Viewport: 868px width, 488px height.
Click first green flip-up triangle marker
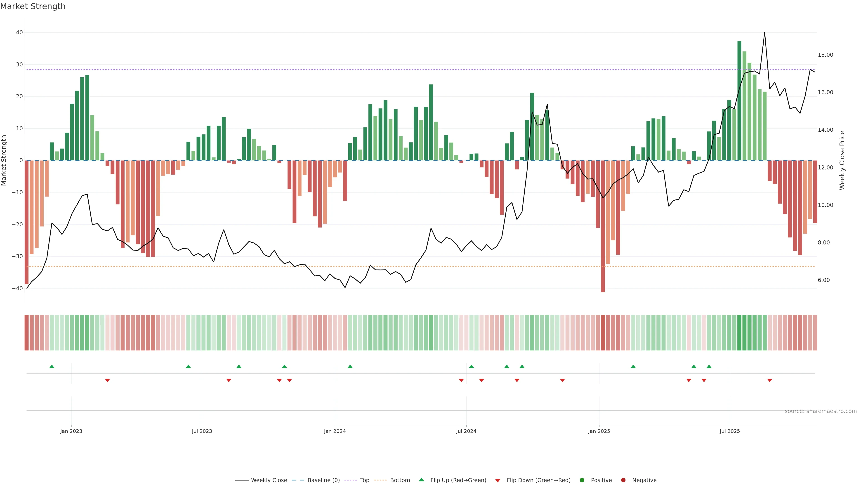click(52, 366)
